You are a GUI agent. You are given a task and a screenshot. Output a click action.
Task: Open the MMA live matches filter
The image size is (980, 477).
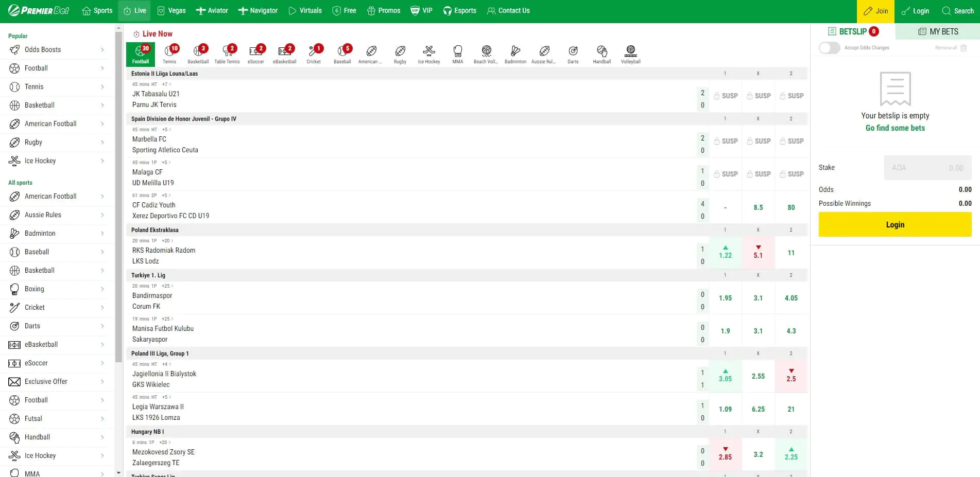[x=457, y=54]
